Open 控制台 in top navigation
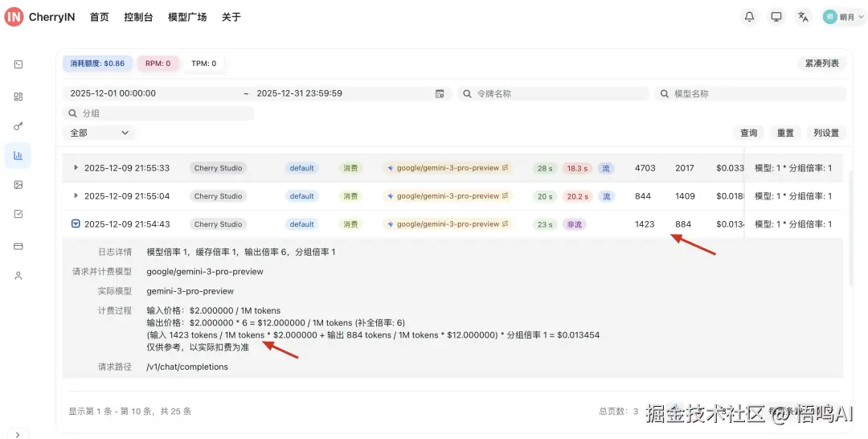This screenshot has width=868, height=439. [x=138, y=17]
